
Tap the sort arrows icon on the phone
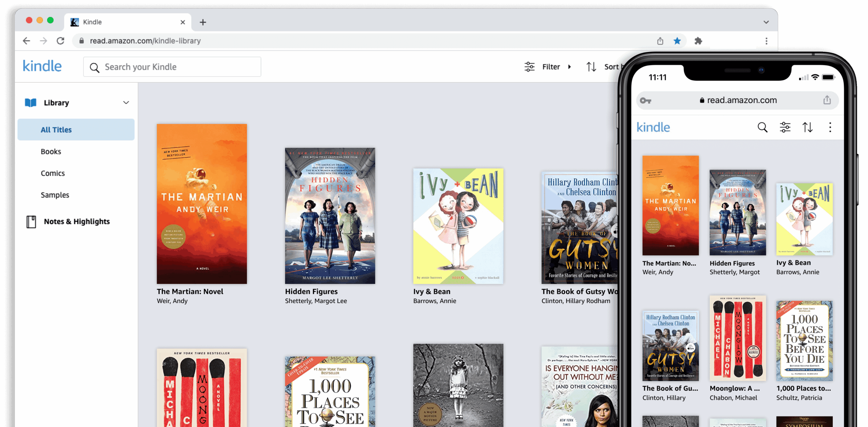click(x=808, y=127)
